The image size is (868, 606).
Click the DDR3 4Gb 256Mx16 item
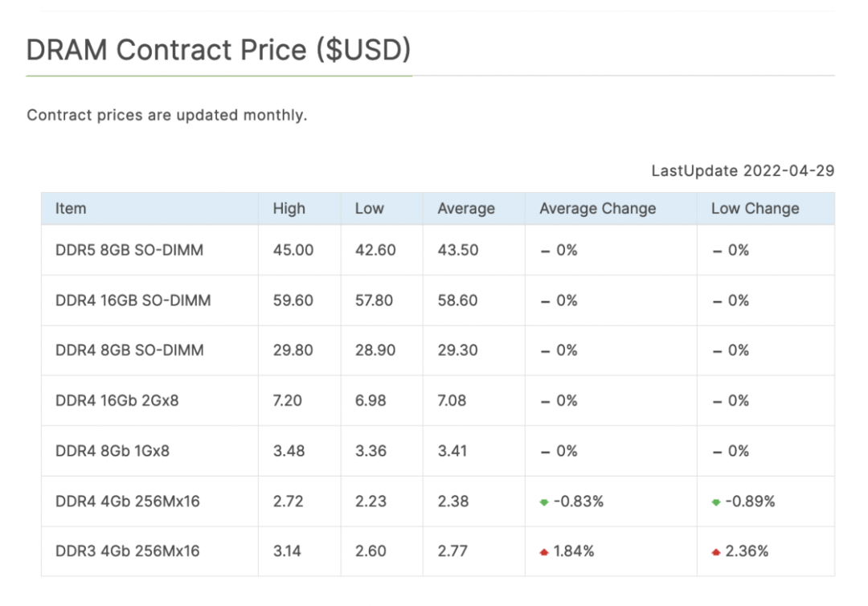(x=128, y=551)
